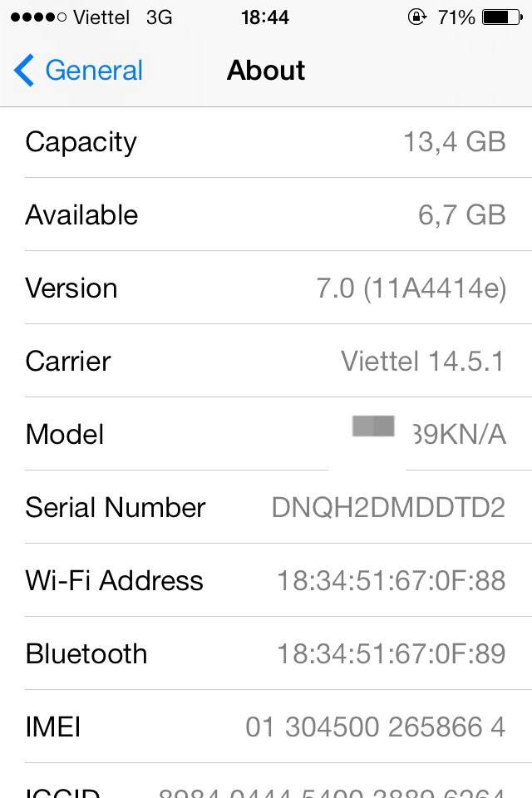
Task: Tap the 3G network indicator
Action: [159, 17]
